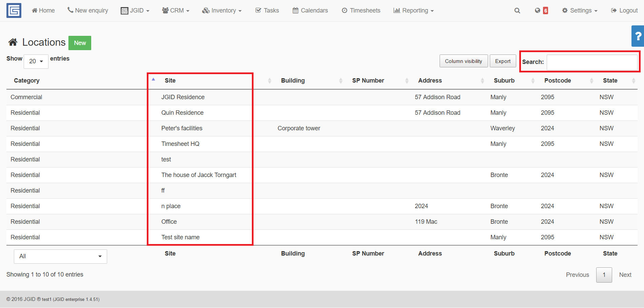Select page 1 in pagination
The height and width of the screenshot is (308, 644).
(604, 275)
